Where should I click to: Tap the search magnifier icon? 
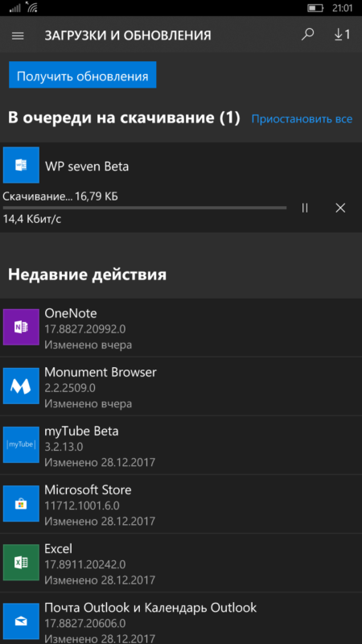[307, 35]
